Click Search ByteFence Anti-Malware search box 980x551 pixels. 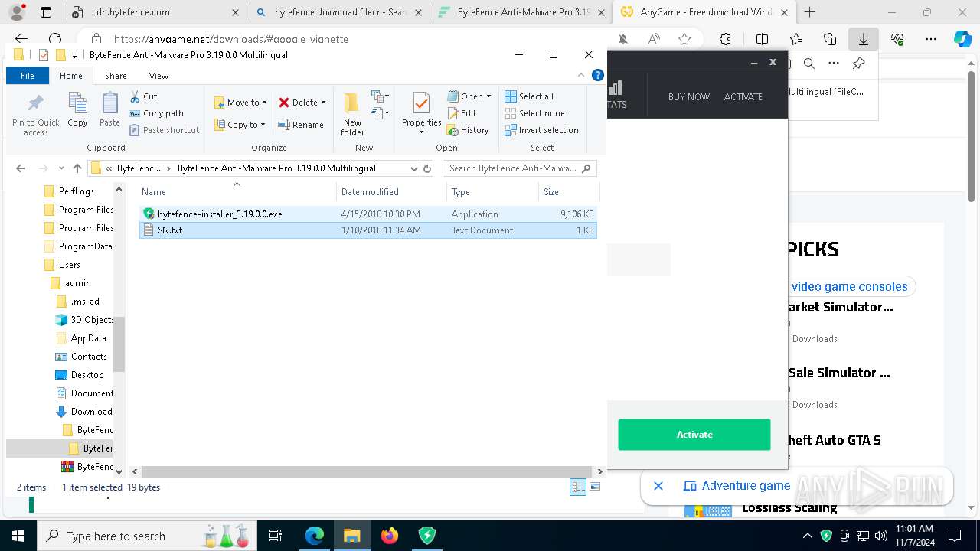click(x=520, y=168)
